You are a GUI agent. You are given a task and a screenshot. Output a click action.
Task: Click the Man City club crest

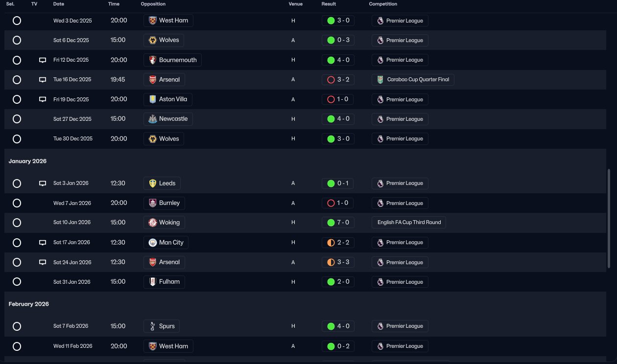[x=153, y=242]
